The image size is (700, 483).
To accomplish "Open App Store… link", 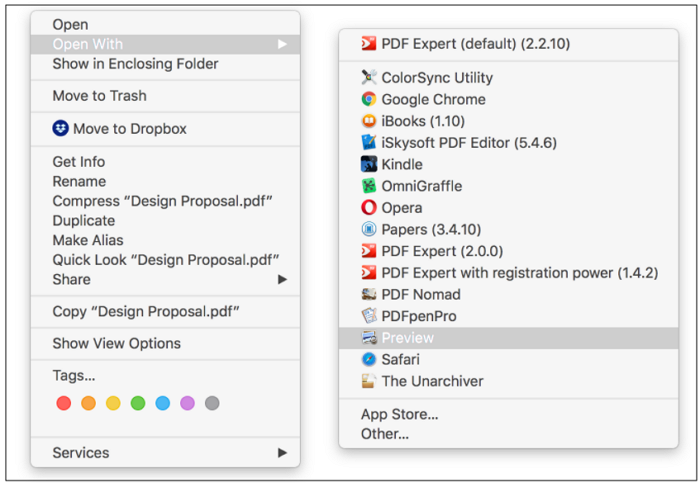I will [x=400, y=414].
